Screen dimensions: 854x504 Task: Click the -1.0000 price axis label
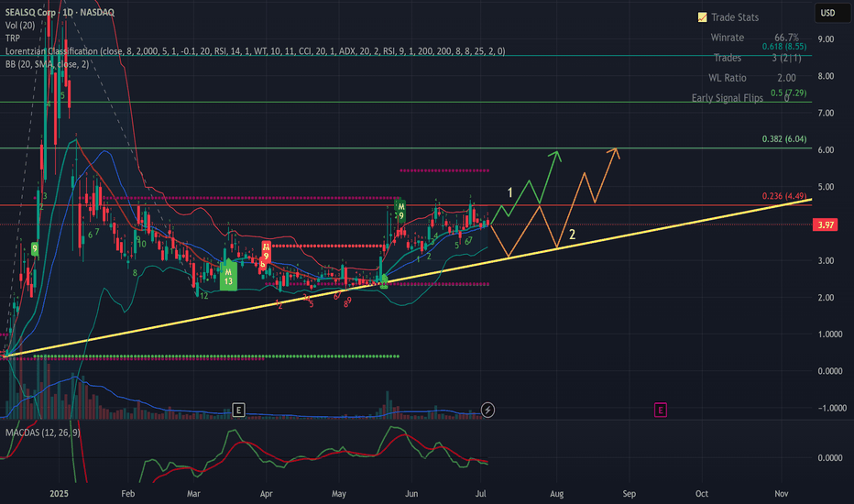point(832,408)
